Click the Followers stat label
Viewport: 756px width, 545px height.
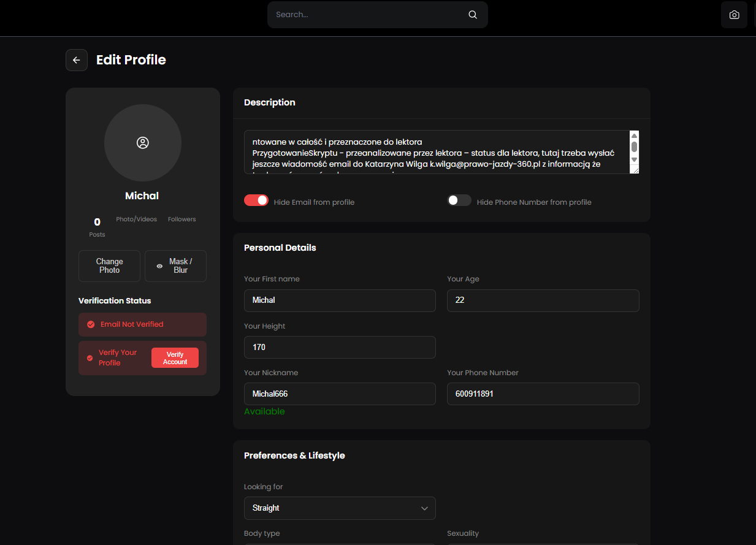click(182, 219)
